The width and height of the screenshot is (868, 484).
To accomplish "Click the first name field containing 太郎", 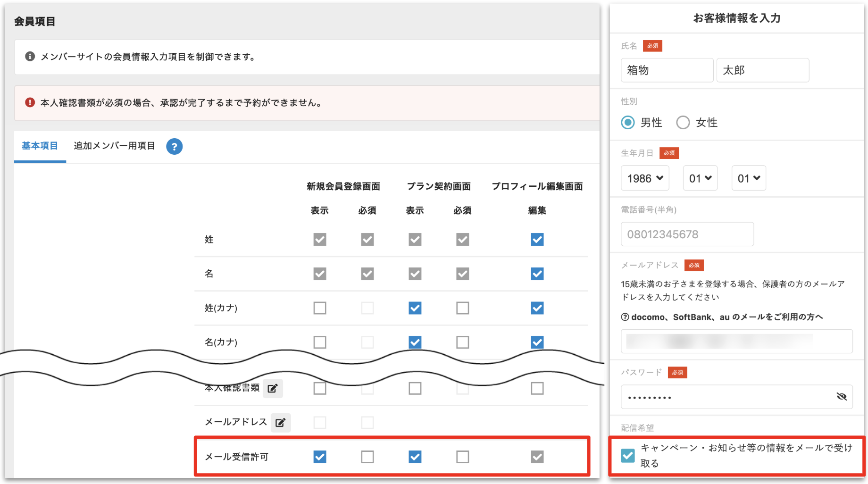I will tap(763, 70).
